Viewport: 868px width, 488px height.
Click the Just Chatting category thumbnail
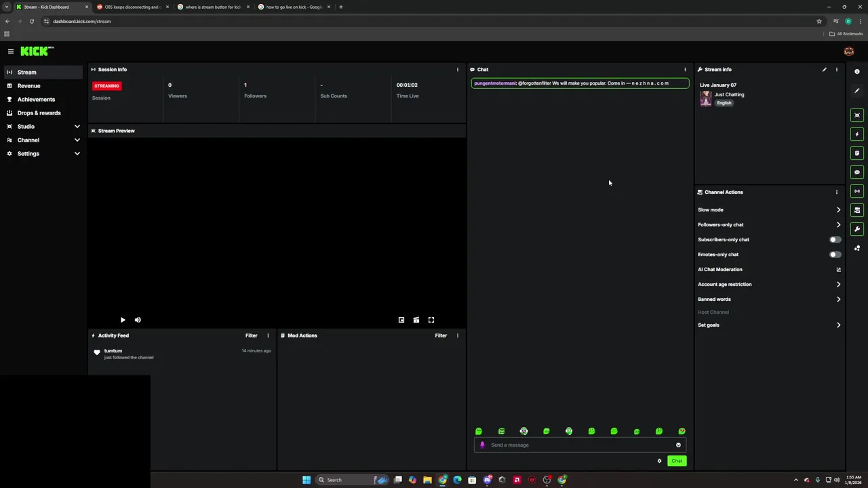point(706,99)
